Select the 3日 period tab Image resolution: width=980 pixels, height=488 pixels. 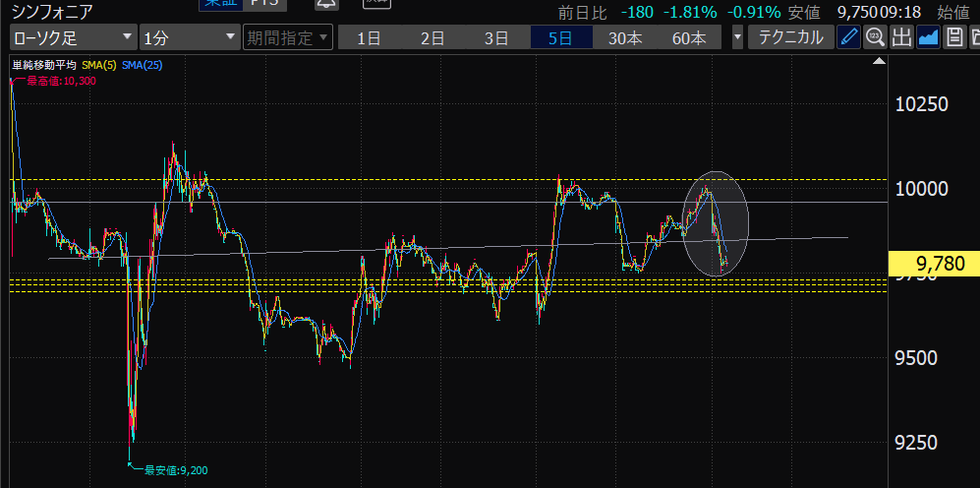(x=496, y=38)
